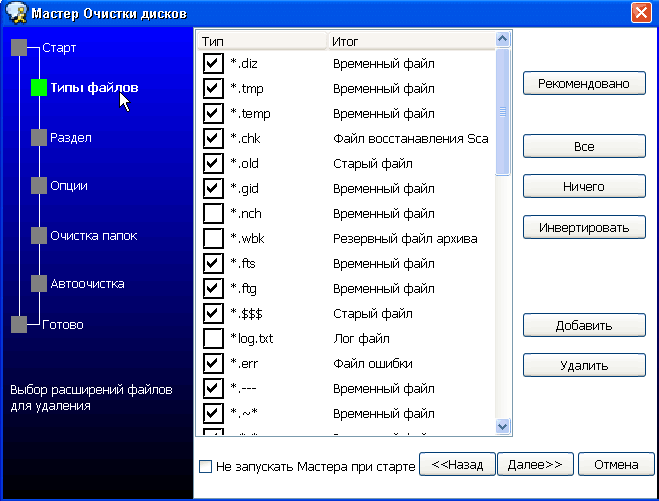This screenshot has height=501, width=659.
Task: Click the green square marker beside Типы файлов
Action: [x=39, y=87]
